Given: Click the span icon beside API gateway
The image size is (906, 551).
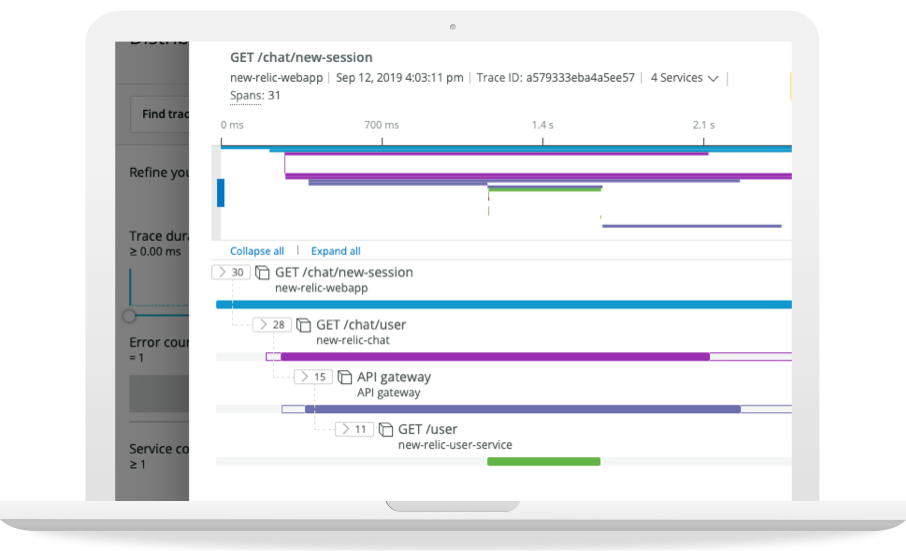Looking at the screenshot, I should (x=344, y=377).
